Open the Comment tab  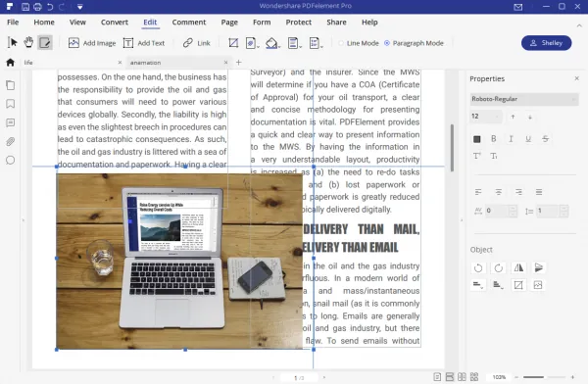[x=189, y=23]
